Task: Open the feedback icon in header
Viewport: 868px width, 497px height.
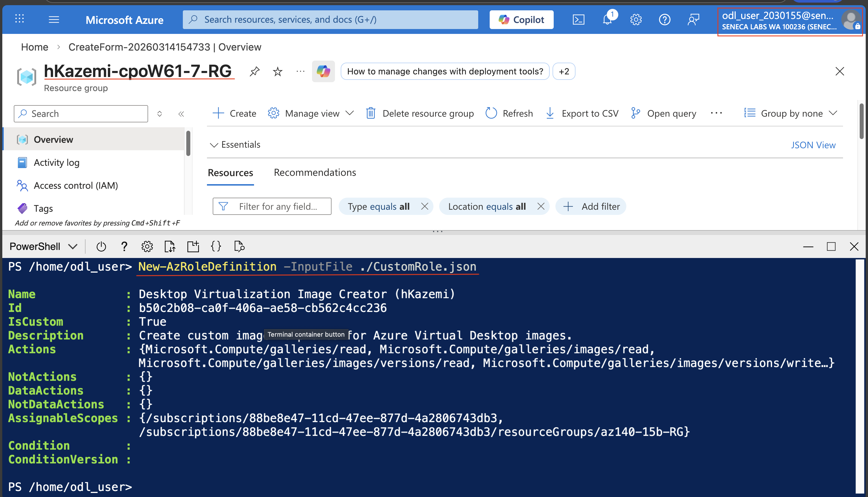Action: click(x=693, y=20)
